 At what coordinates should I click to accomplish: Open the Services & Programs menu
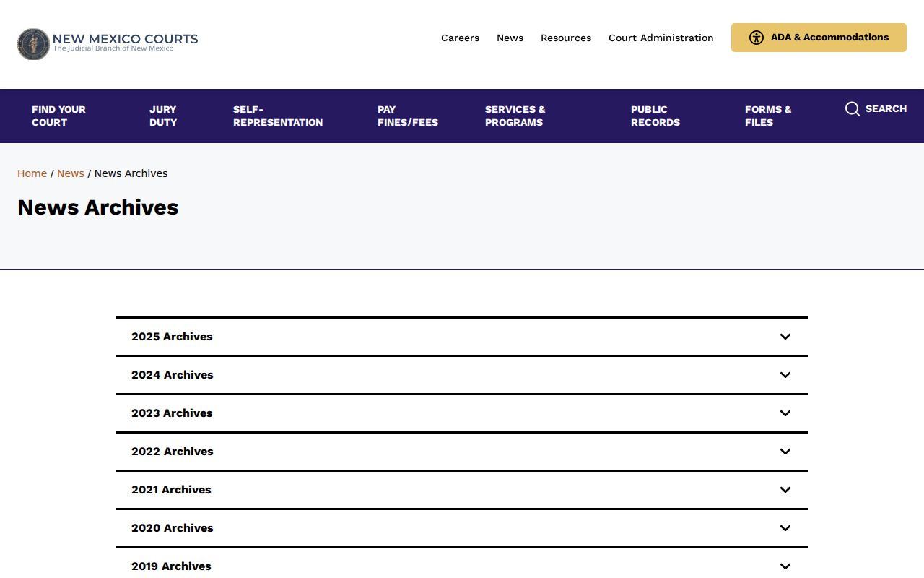tap(515, 116)
